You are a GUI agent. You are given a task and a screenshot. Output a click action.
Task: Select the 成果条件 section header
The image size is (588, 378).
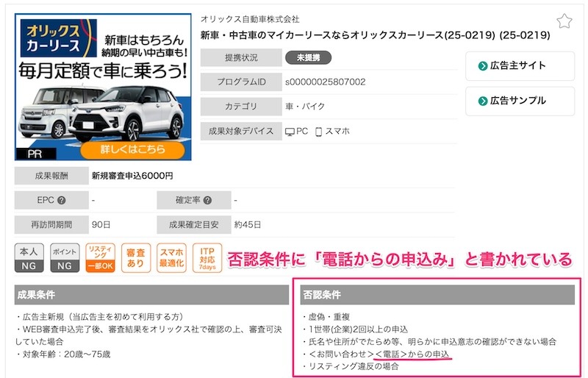(151, 295)
